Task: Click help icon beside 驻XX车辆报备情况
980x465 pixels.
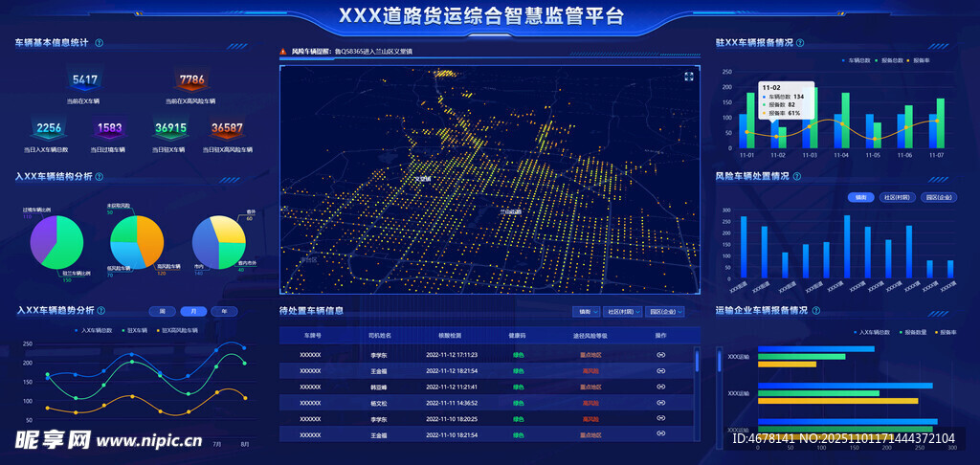Action: (800, 43)
